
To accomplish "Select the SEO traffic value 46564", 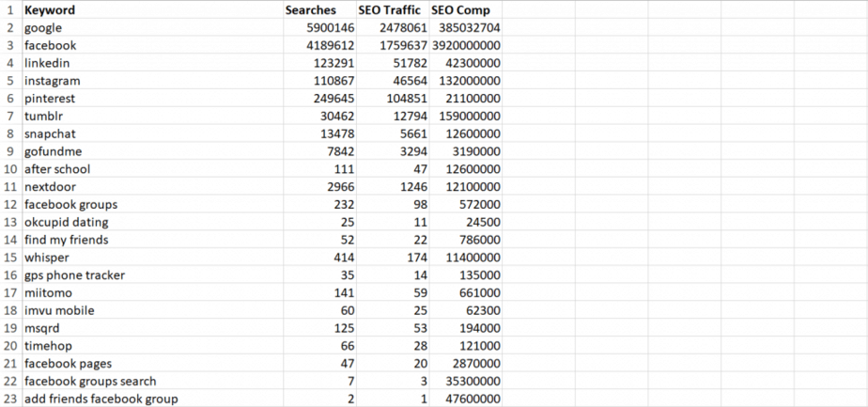I will (393, 81).
